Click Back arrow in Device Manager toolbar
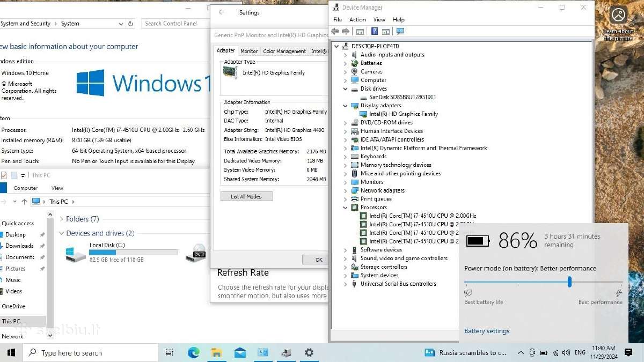This screenshot has width=644, height=362. click(335, 32)
